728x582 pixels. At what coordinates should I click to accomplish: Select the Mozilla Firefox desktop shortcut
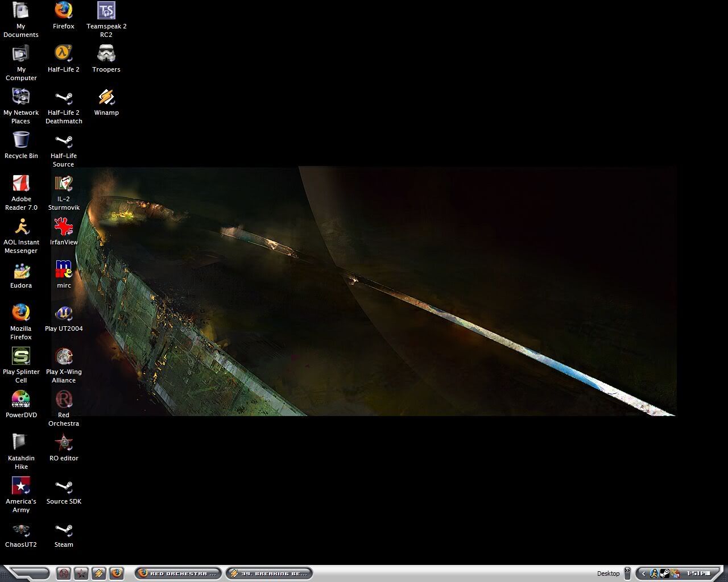tap(21, 322)
